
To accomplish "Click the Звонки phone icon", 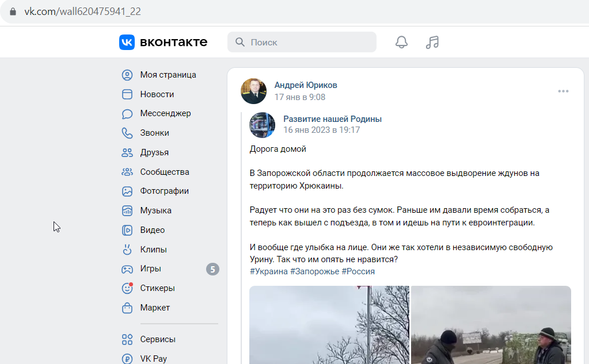I will [x=127, y=133].
